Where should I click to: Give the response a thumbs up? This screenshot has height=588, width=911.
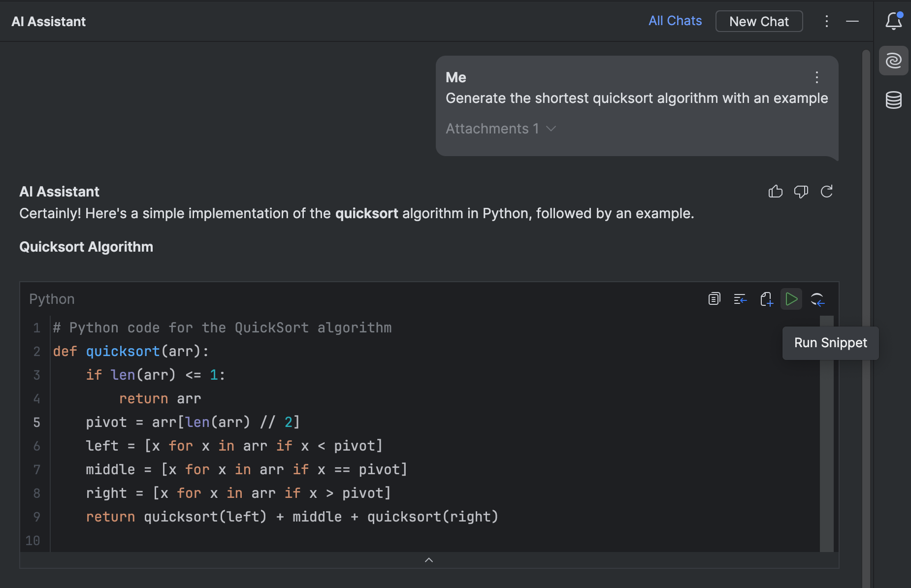pos(775,192)
